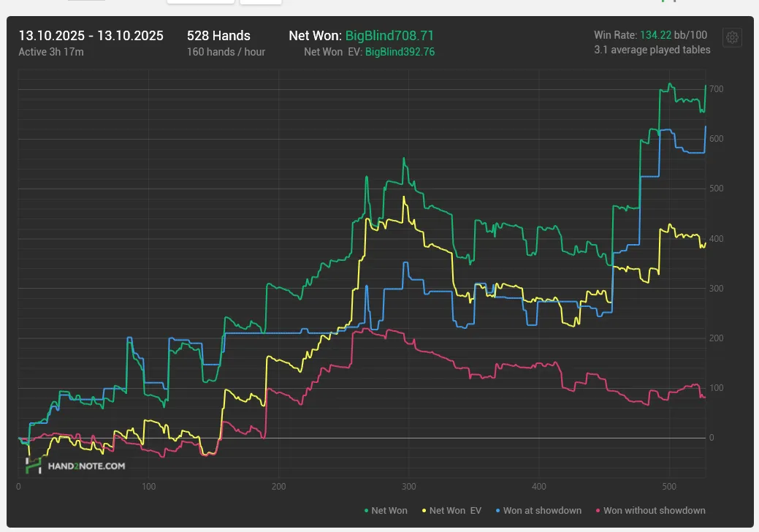
Task: Click the pink Won without showdown legend dot
Action: click(x=598, y=511)
